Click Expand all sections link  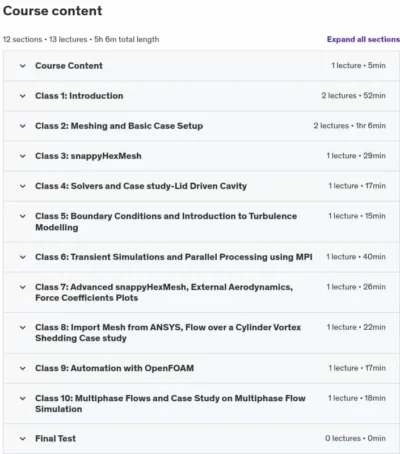tap(363, 39)
